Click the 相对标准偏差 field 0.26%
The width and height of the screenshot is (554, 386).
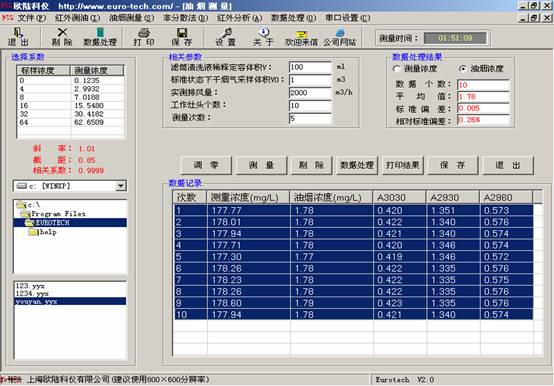[x=483, y=120]
